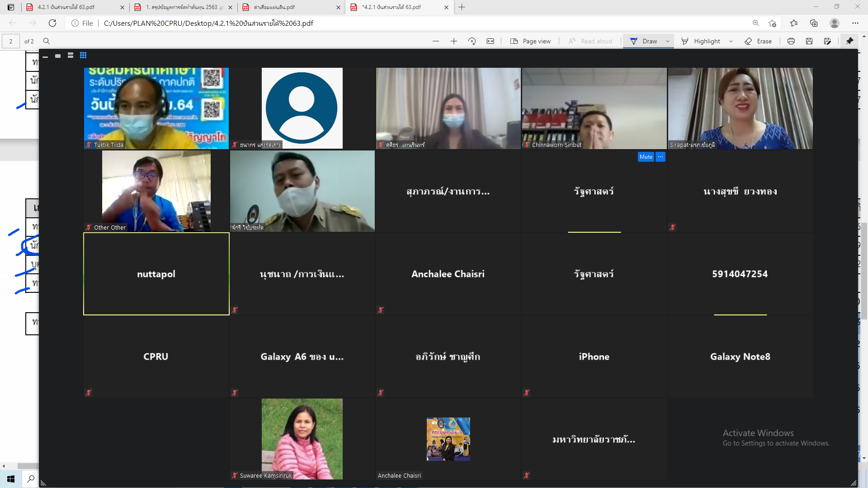
Task: Expand the Draw tool options dropdown
Action: [668, 41]
